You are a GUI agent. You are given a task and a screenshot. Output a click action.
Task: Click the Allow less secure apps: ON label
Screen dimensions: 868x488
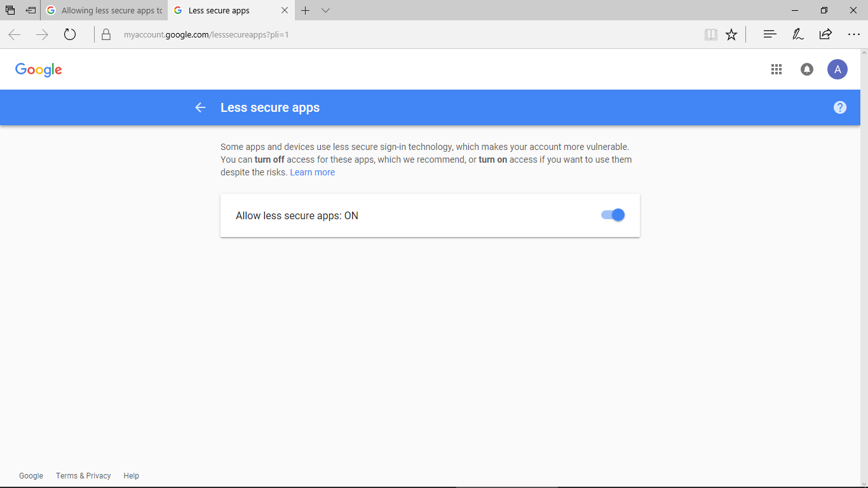[x=297, y=215]
